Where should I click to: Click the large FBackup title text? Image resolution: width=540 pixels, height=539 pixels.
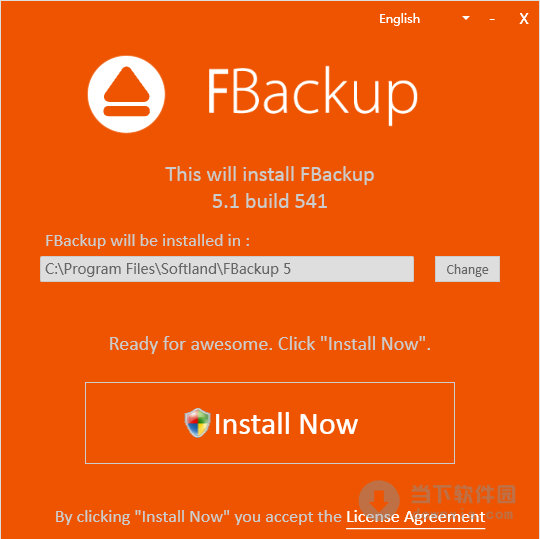click(x=312, y=95)
